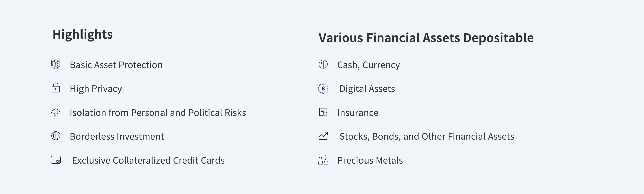
Task: Click the chart icon for Stocks and Bonds
Action: click(323, 136)
